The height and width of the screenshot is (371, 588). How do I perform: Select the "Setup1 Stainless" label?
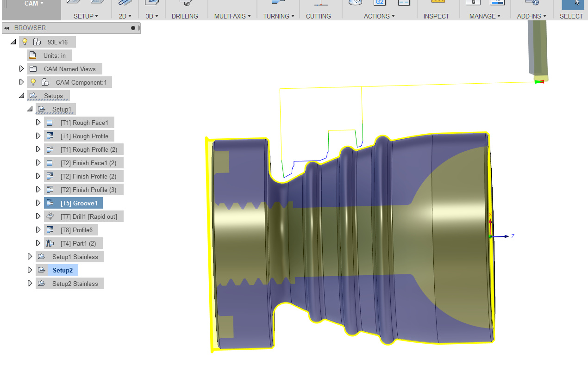tap(75, 257)
